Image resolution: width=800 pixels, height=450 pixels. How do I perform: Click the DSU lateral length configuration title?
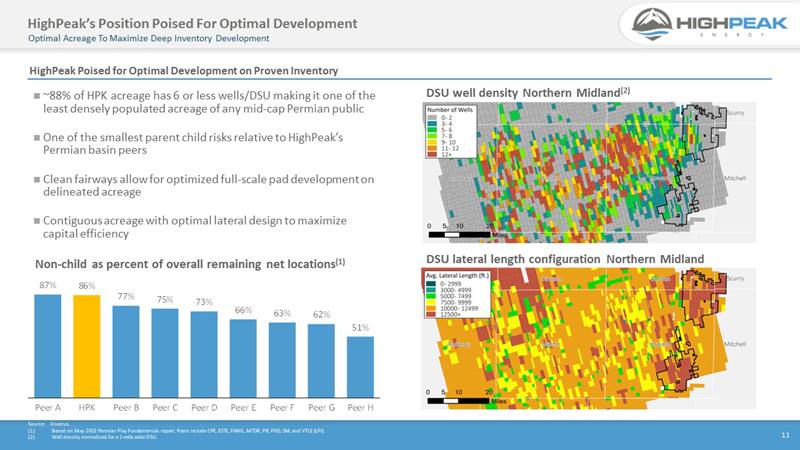565,259
